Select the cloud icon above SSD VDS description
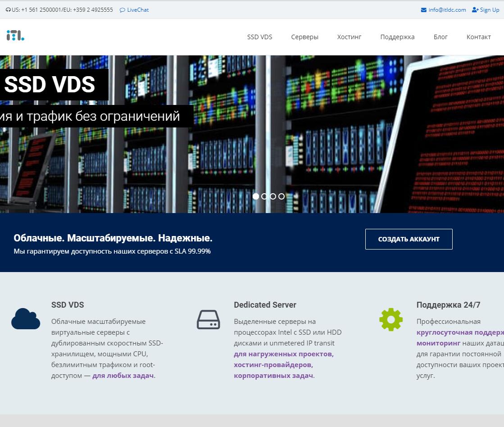 click(26, 319)
